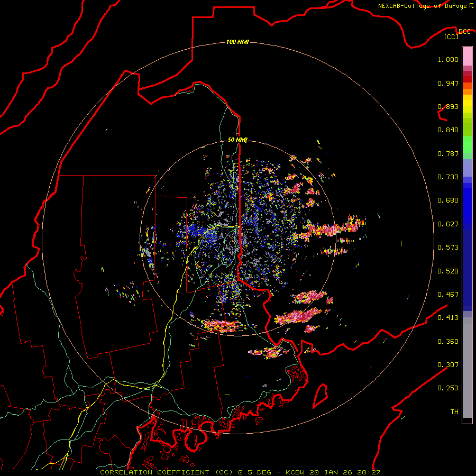Click the DCC label above the color bar
476x476 pixels.
(x=464, y=32)
